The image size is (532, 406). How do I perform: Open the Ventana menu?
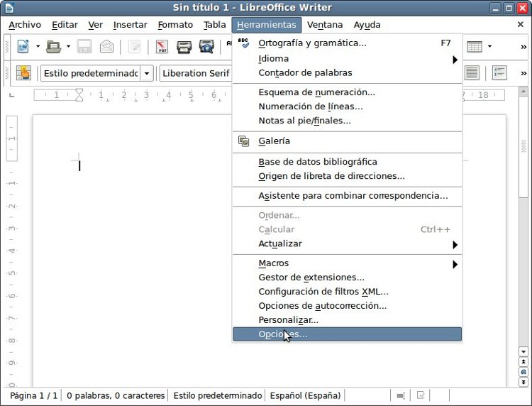pos(325,25)
